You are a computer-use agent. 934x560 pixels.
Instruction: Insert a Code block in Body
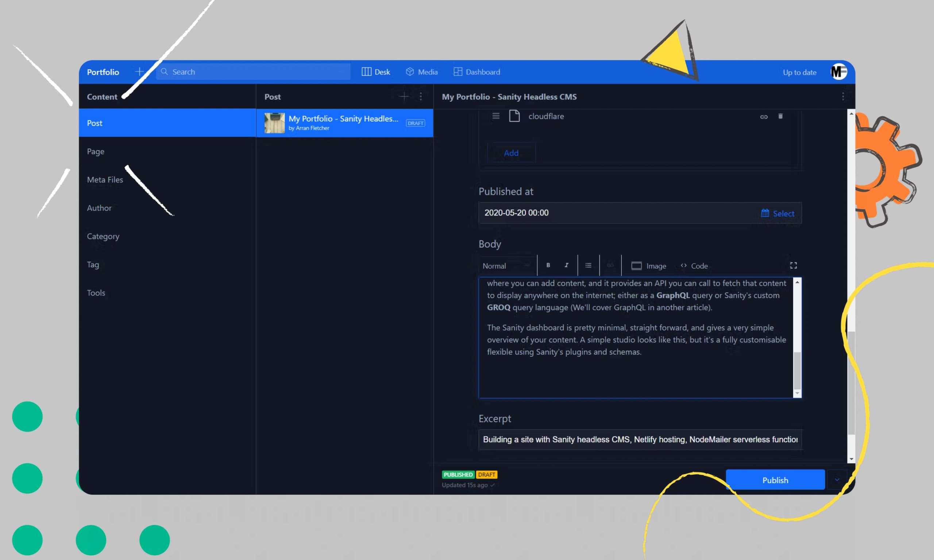point(694,266)
